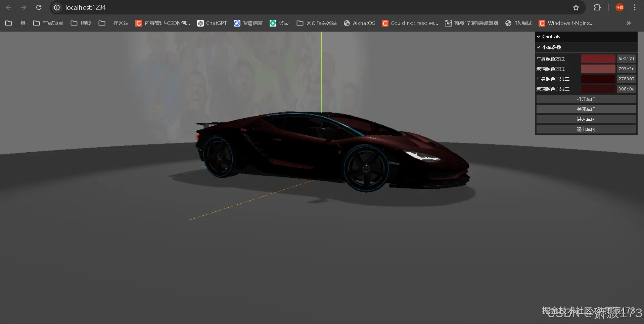Open the red profile avatar
The height and width of the screenshot is (324, 644).
(619, 7)
